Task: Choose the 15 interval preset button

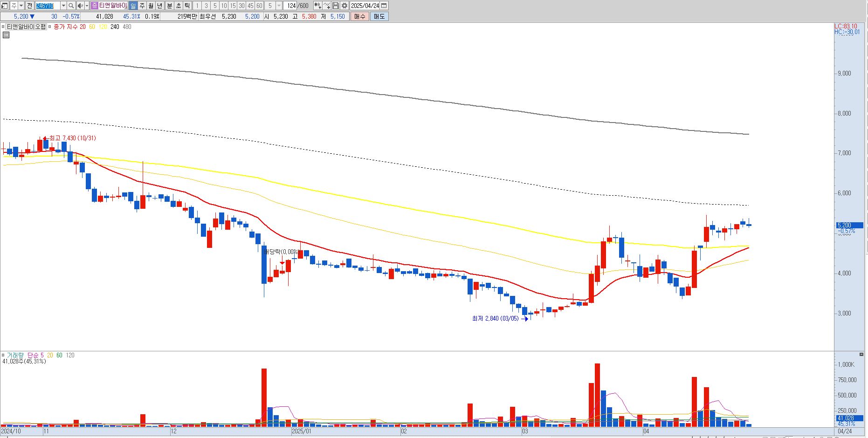Action: (x=233, y=6)
